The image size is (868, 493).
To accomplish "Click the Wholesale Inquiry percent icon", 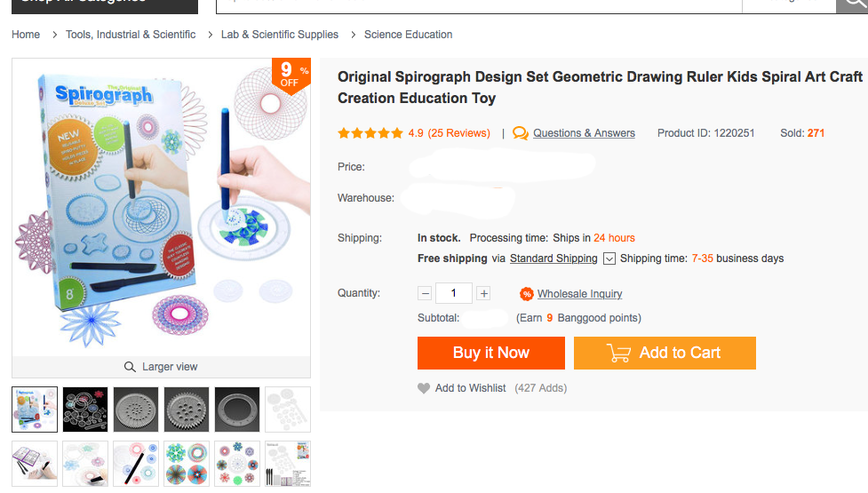I will coord(527,294).
